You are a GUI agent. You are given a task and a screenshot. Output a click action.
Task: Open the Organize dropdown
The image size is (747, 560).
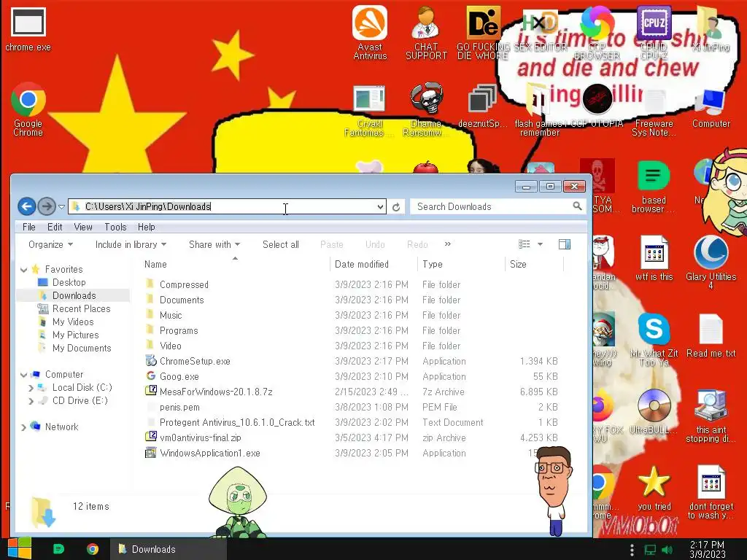[x=50, y=244]
